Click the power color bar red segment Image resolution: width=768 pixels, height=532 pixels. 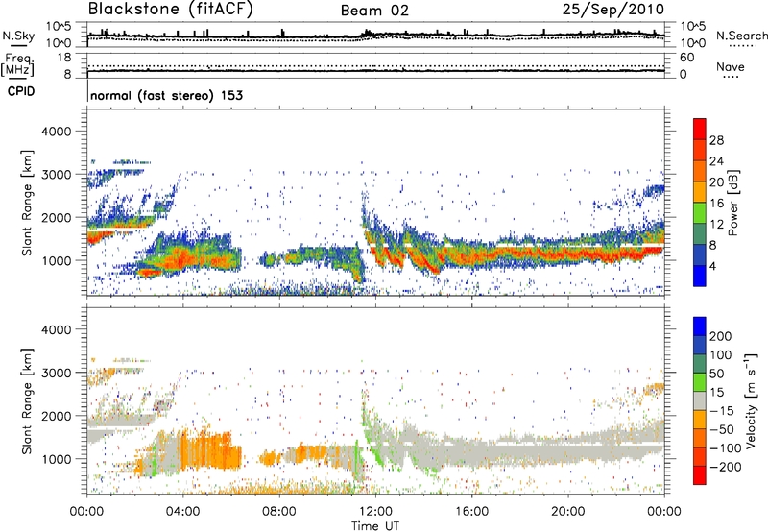coord(700,130)
